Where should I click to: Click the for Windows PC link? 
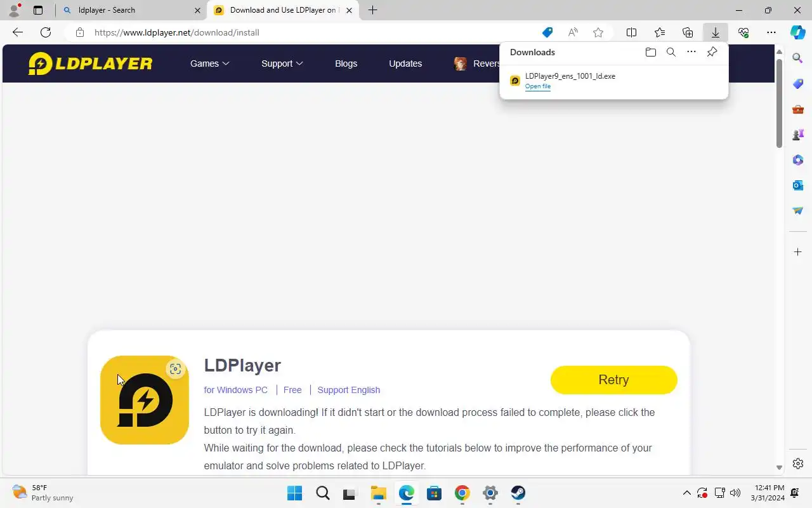236,390
